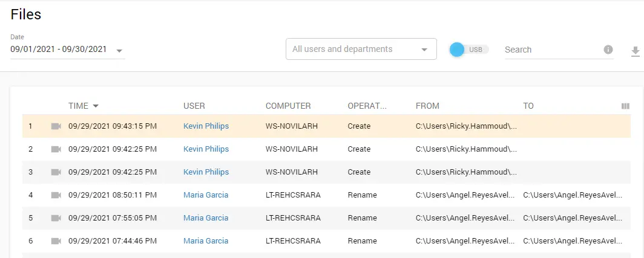The width and height of the screenshot is (644, 258).
Task: Open Maria Garcia link in row 6
Action: (206, 240)
